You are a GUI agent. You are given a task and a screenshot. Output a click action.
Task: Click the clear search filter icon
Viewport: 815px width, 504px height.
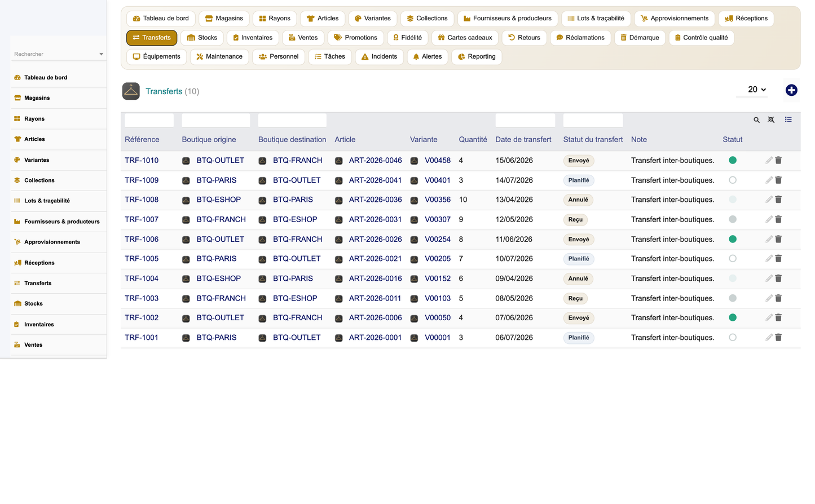click(771, 120)
